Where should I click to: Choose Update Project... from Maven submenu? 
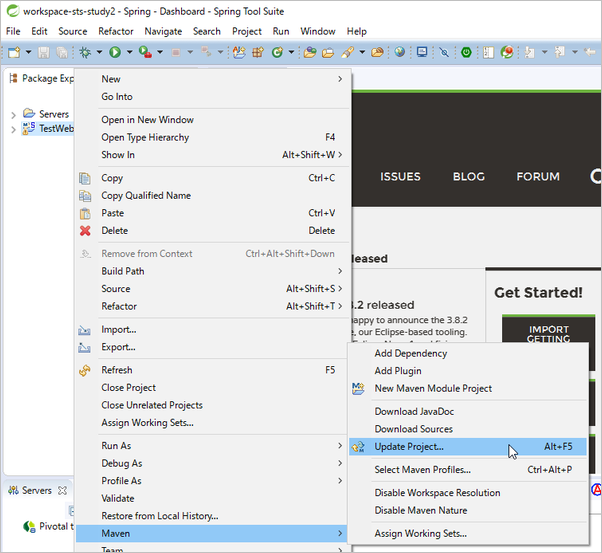pyautogui.click(x=409, y=447)
